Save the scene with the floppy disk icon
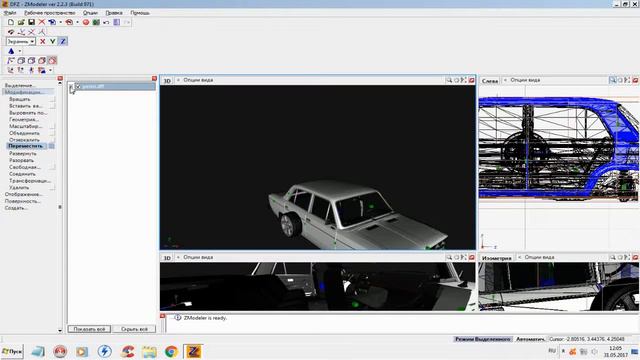Viewport: 640px width, 360px height. [x=31, y=22]
